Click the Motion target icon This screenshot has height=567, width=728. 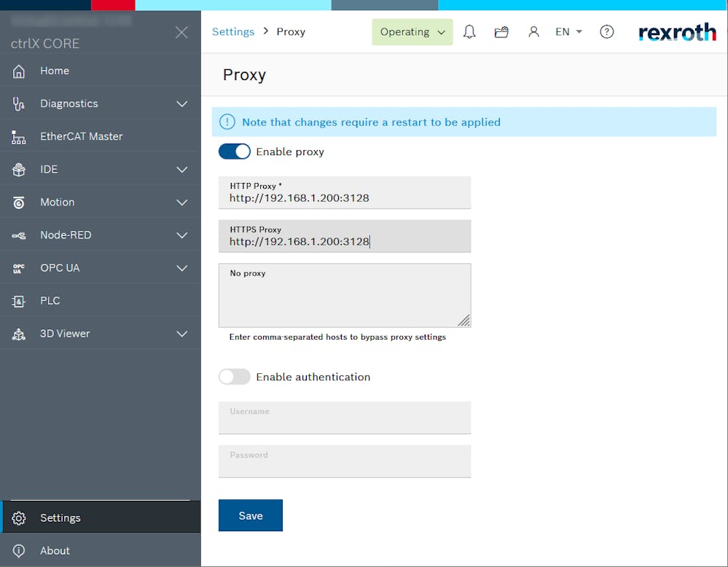point(18,203)
